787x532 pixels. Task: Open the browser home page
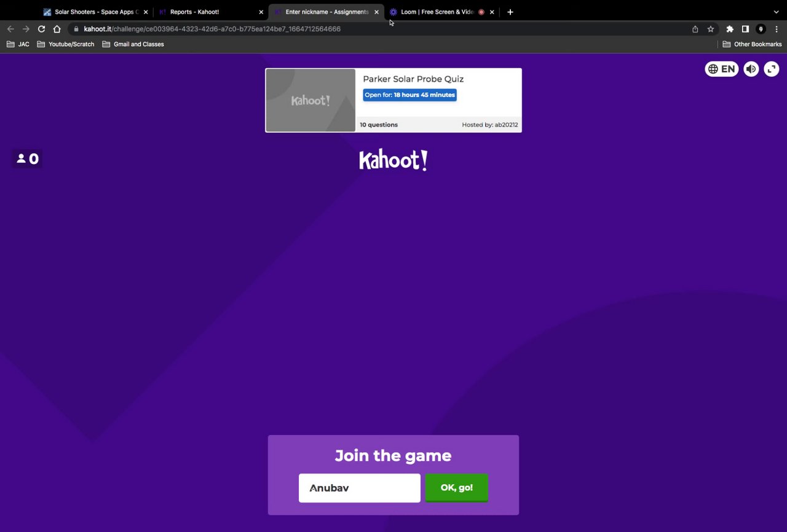57,29
